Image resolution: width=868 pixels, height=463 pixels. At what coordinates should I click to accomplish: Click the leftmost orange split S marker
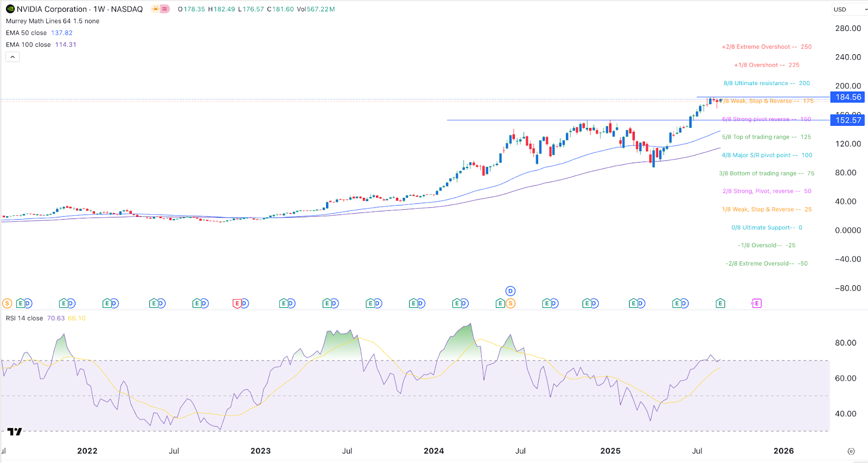click(x=7, y=304)
